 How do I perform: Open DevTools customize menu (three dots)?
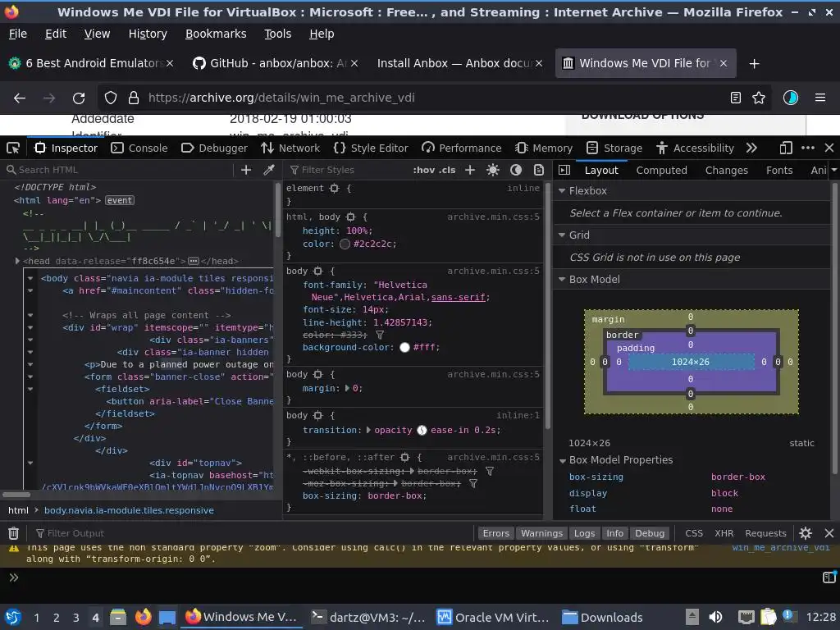(x=808, y=148)
